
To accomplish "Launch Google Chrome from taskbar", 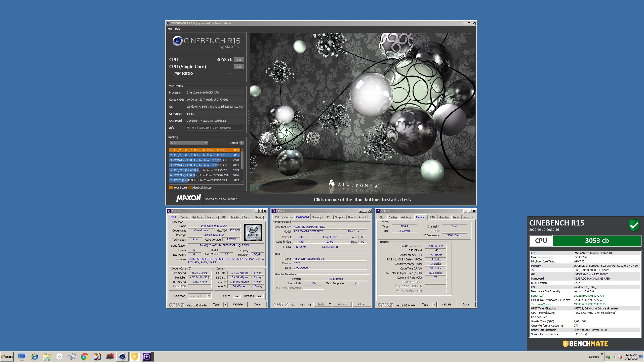I will pos(85,356).
